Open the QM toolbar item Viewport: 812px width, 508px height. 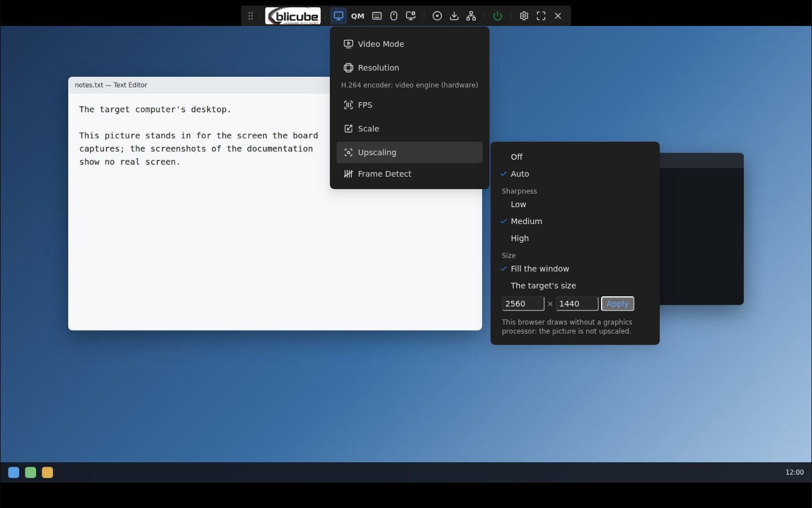[358, 16]
